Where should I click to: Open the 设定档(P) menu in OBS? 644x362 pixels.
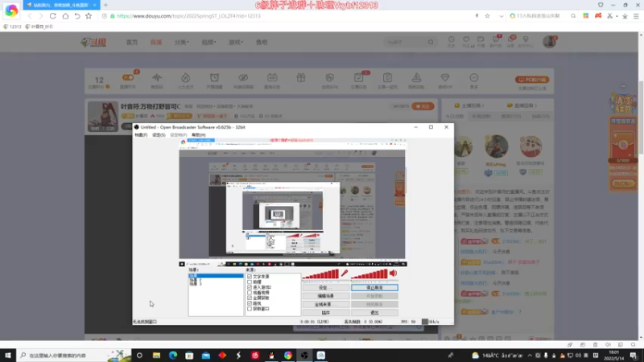pyautogui.click(x=178, y=135)
